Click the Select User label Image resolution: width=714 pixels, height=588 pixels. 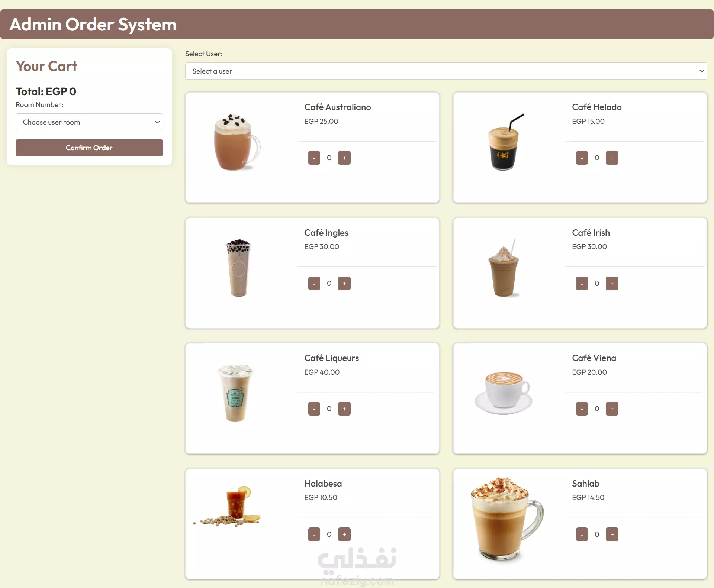[x=204, y=54]
